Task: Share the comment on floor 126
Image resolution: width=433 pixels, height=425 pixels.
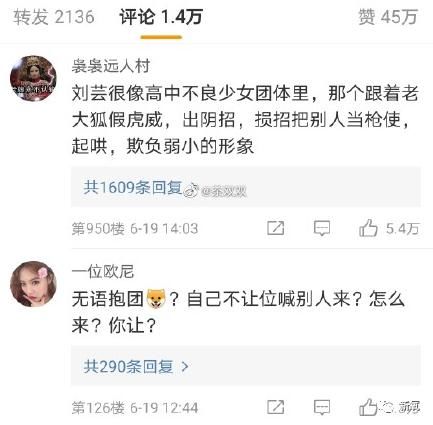Action: coord(276,407)
